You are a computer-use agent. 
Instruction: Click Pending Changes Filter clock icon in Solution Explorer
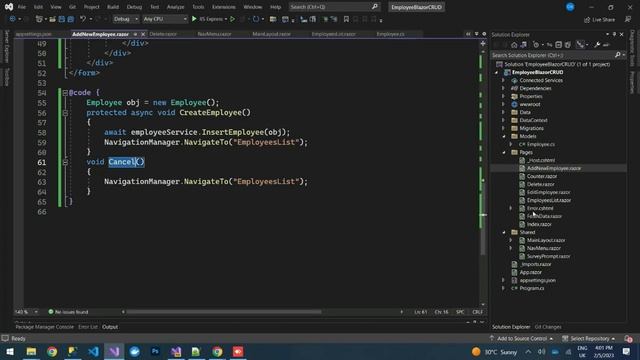click(x=536, y=45)
